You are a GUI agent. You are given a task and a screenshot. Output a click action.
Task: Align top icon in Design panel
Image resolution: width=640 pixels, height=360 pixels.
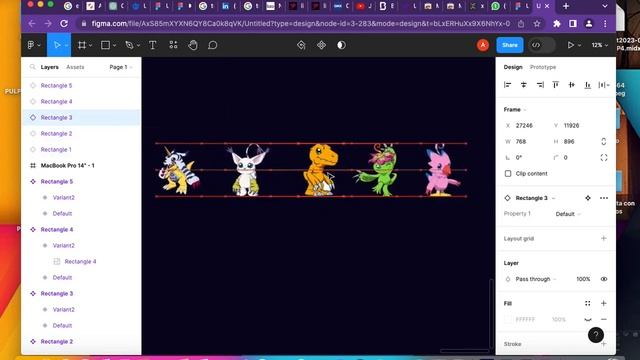click(x=556, y=84)
